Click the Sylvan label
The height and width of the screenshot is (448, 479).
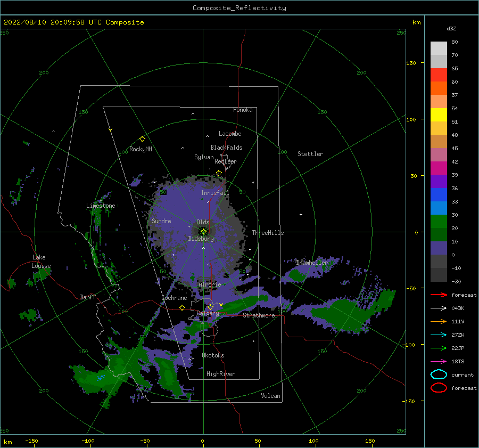[204, 157]
